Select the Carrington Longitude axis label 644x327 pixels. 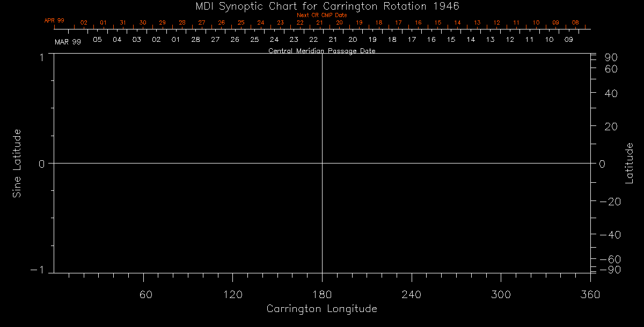pyautogui.click(x=321, y=309)
